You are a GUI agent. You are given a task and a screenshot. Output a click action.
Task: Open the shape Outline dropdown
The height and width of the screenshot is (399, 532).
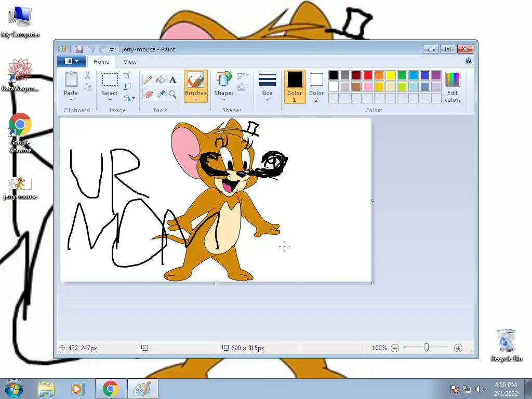pyautogui.click(x=243, y=75)
